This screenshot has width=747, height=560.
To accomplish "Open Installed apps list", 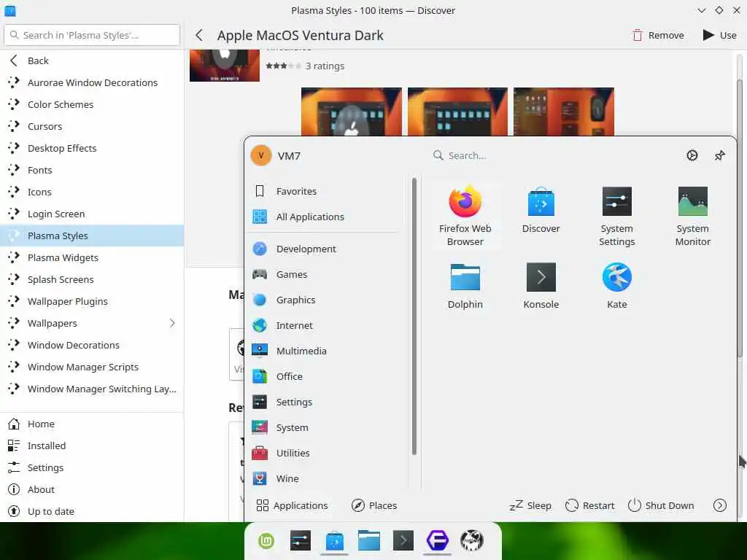I will [x=91, y=446].
